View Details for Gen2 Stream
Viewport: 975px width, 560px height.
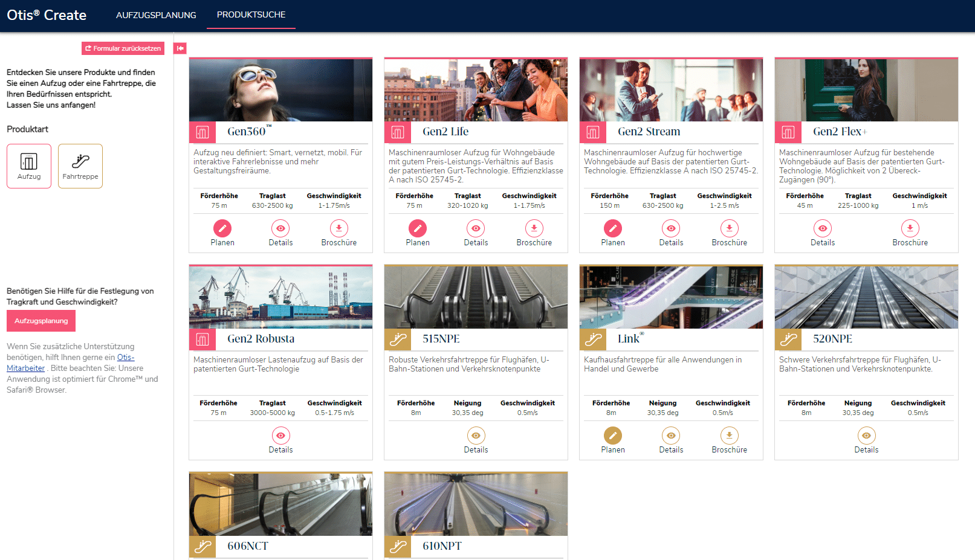pos(671,228)
